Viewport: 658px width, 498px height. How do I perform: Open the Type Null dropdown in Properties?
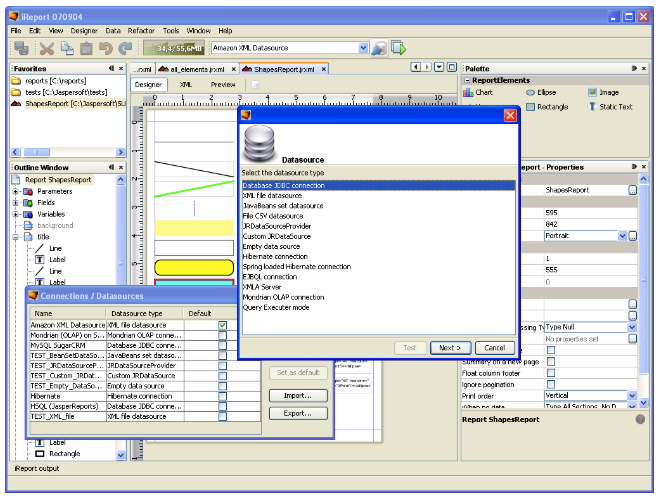coord(632,327)
